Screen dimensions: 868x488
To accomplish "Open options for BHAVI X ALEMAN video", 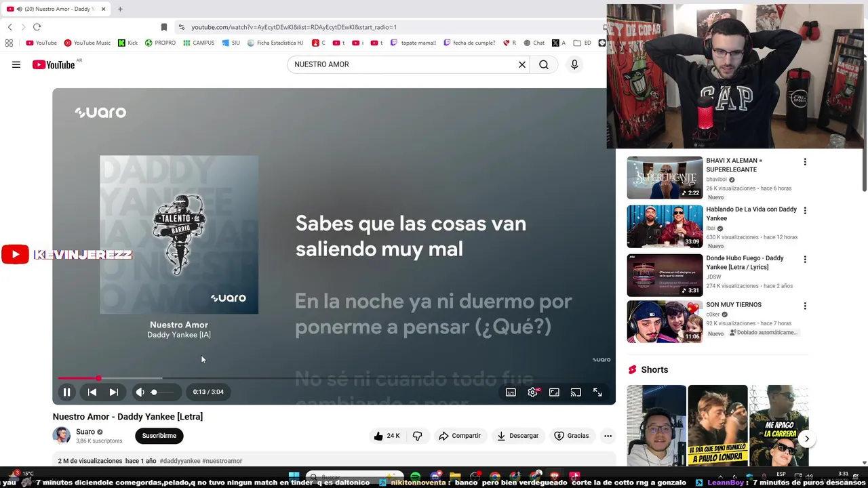I will click(x=805, y=162).
